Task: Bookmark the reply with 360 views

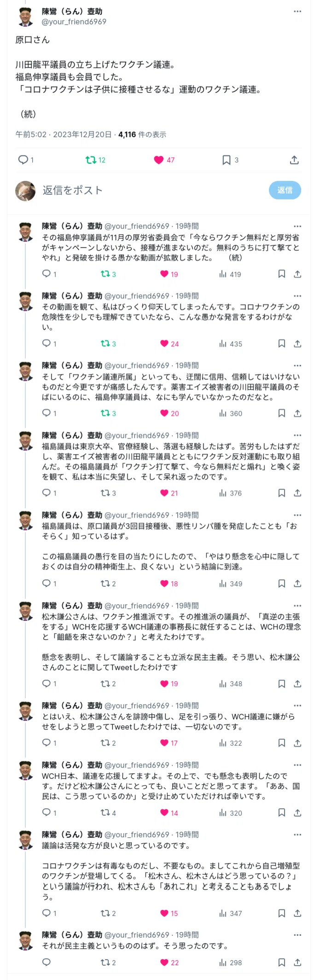Action: tap(282, 413)
